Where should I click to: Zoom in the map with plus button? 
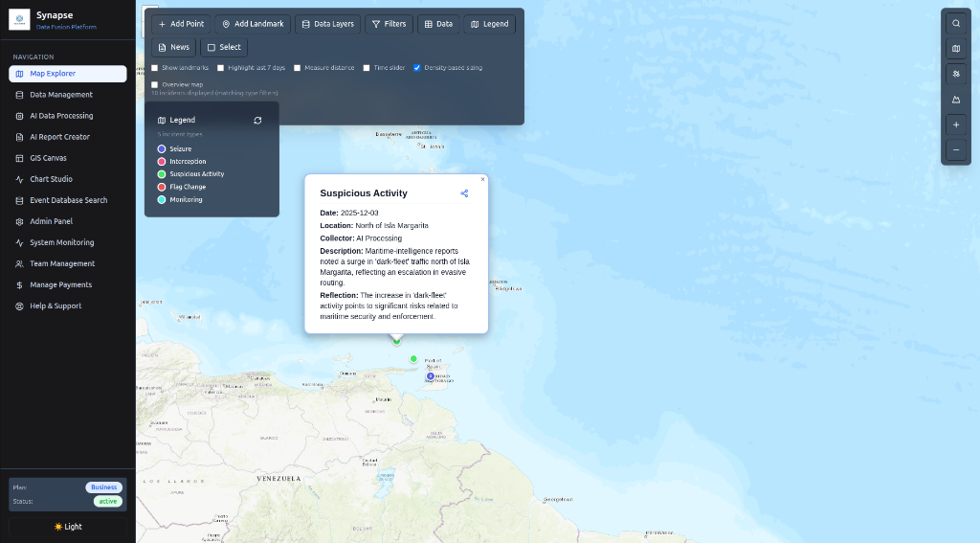[x=956, y=125]
